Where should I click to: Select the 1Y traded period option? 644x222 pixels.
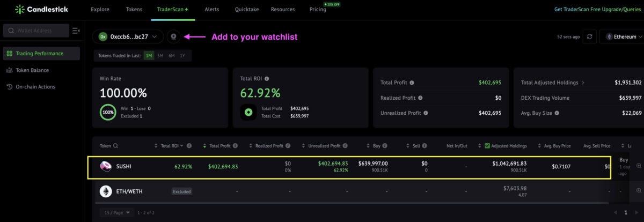183,56
